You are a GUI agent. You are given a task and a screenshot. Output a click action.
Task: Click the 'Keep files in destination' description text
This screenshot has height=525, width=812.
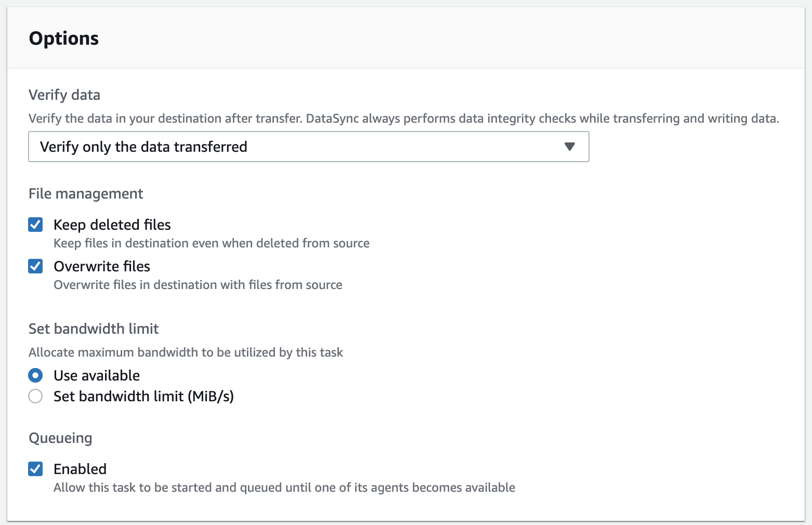pyautogui.click(x=212, y=243)
